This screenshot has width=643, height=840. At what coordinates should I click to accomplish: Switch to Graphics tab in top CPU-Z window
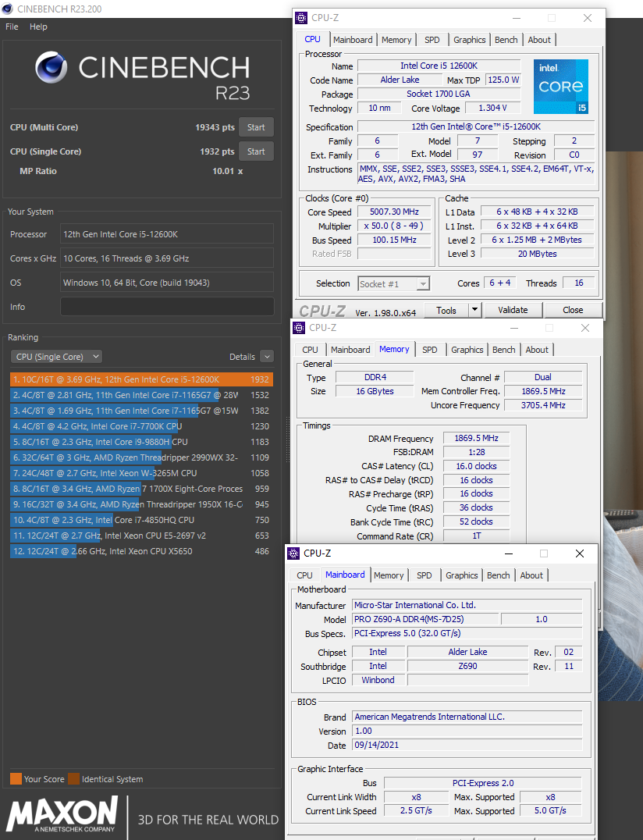pyautogui.click(x=470, y=40)
